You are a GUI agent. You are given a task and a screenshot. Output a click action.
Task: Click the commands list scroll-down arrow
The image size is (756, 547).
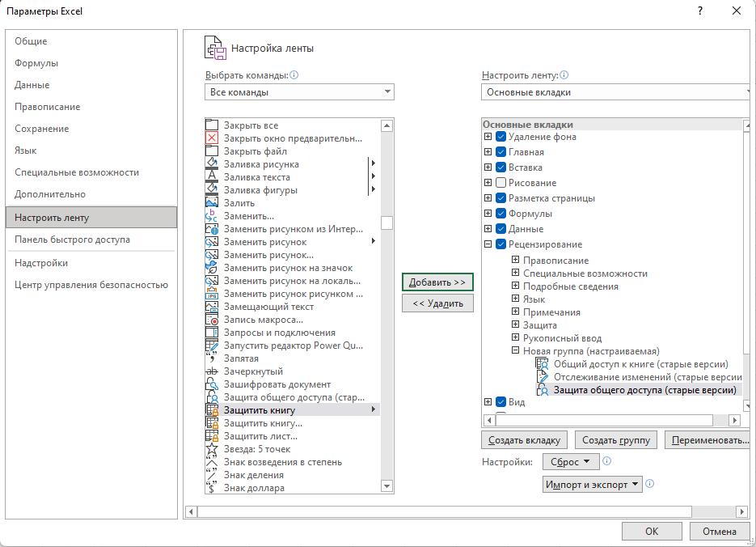[386, 486]
